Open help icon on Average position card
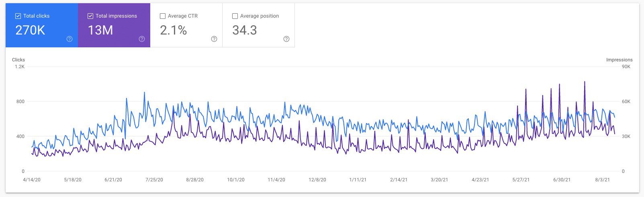Image resolution: width=644 pixels, height=197 pixels. click(286, 39)
